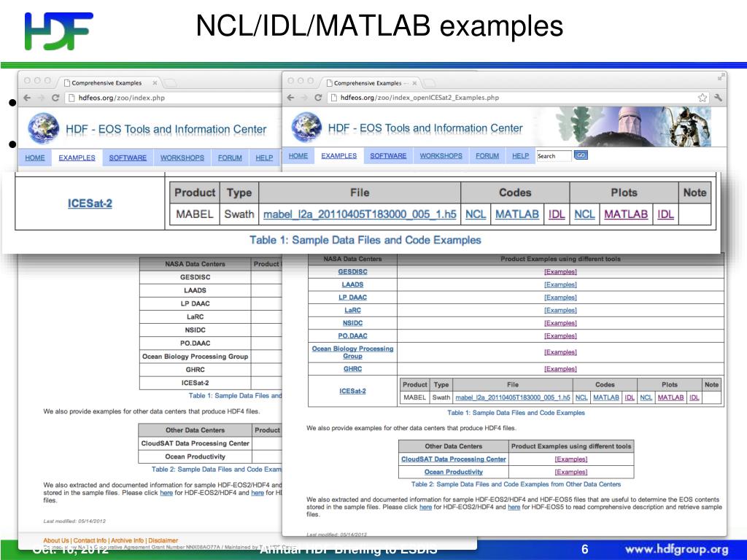The width and height of the screenshot is (747, 560).
Task: Click www.hdfgroup.org in slide footer
Action: click(x=676, y=550)
